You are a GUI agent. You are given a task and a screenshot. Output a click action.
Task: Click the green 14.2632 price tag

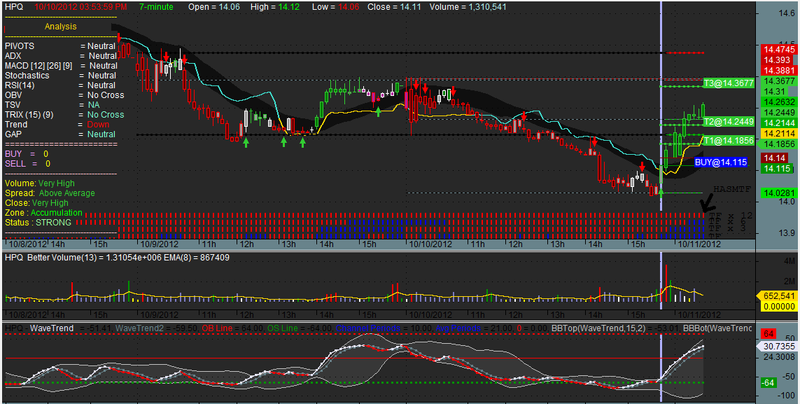coord(779,102)
